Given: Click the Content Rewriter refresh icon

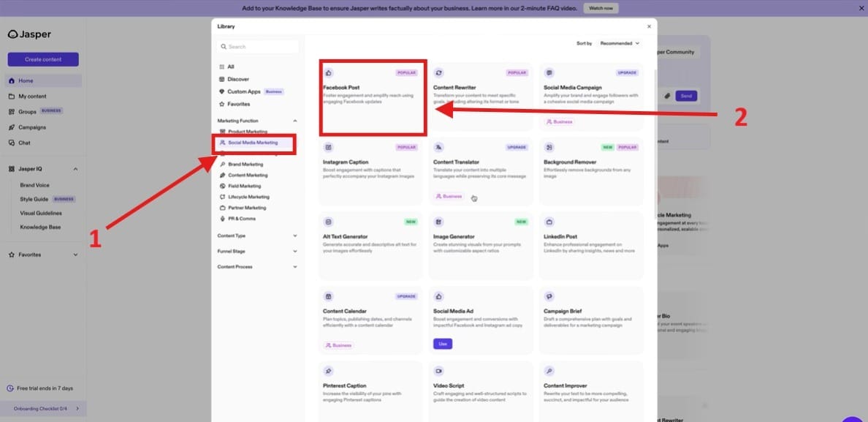Looking at the screenshot, I should 439,72.
